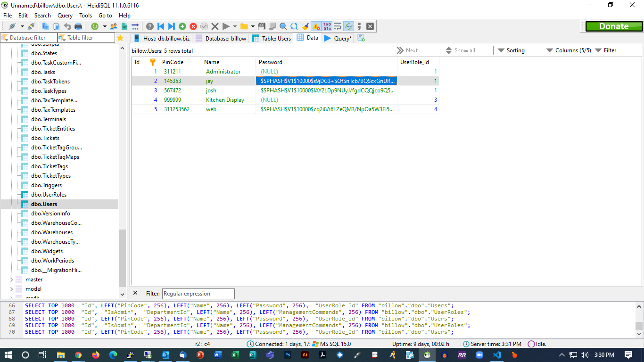The height and width of the screenshot is (362, 644).
Task: Open the Search menu
Action: pyautogui.click(x=42, y=16)
